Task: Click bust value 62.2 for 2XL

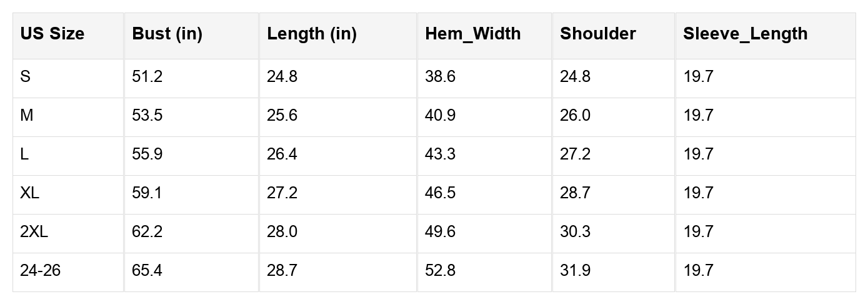Action: point(147,232)
